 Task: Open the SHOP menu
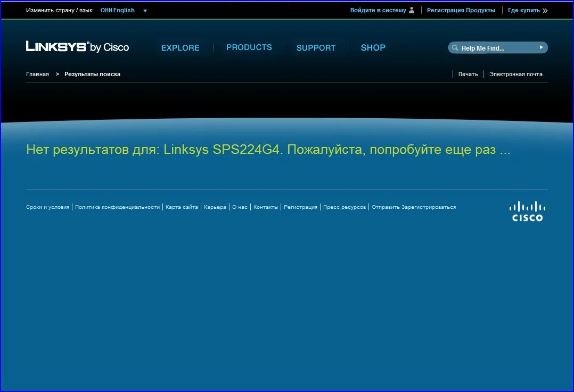(373, 47)
